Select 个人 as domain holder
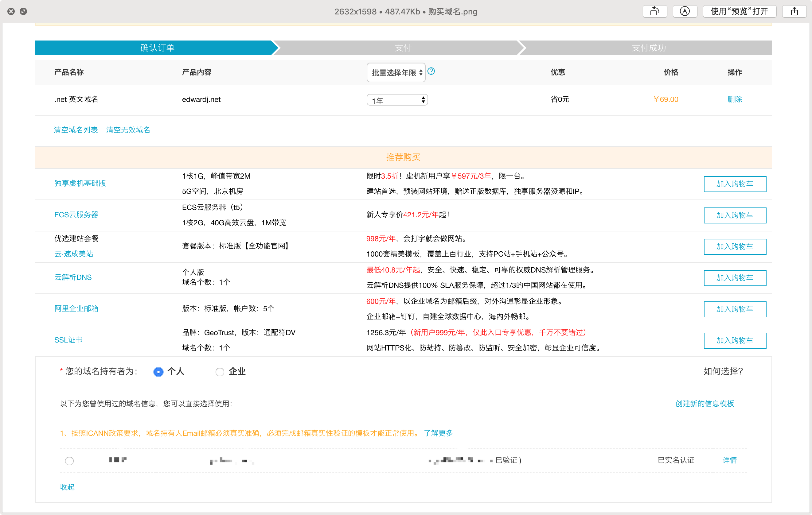 158,372
